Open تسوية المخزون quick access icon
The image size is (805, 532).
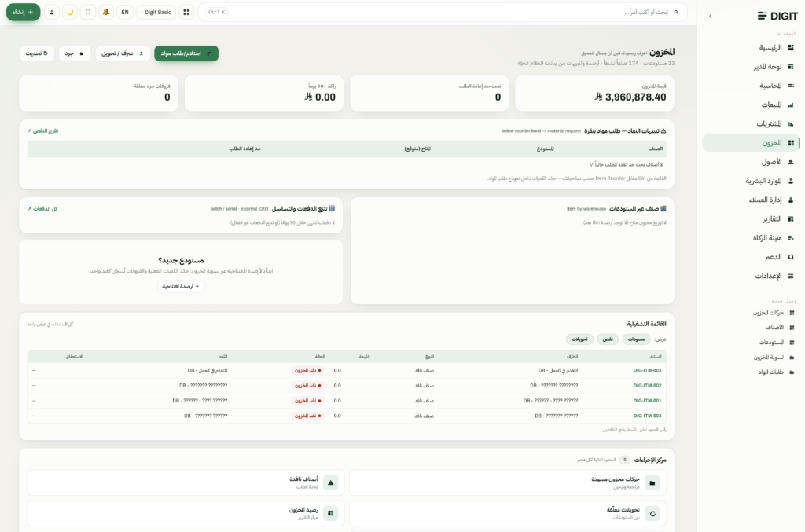tap(792, 357)
